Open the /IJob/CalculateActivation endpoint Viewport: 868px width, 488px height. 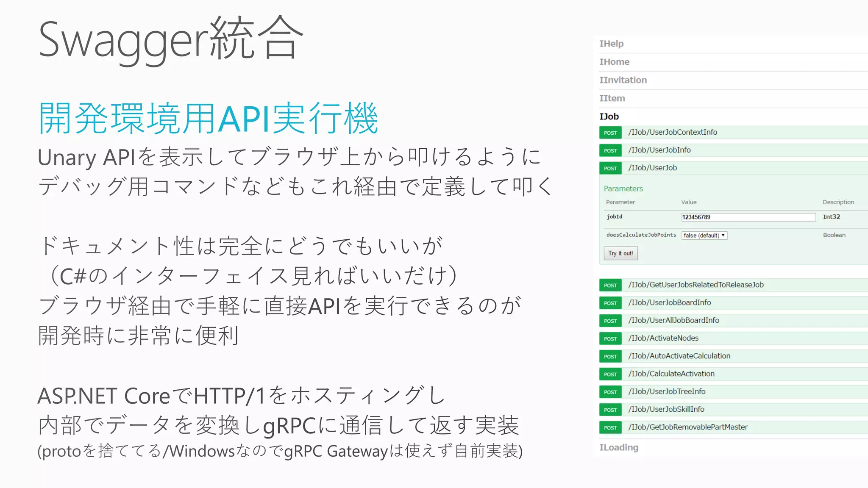671,374
